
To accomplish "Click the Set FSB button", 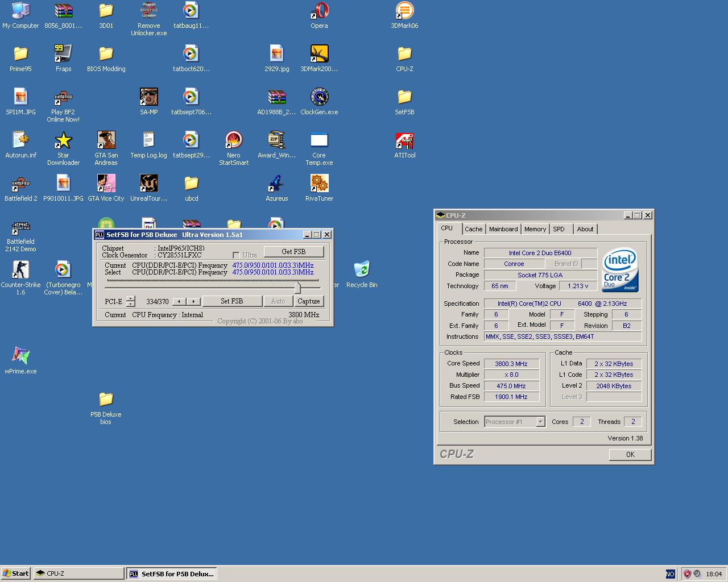I will point(232,301).
